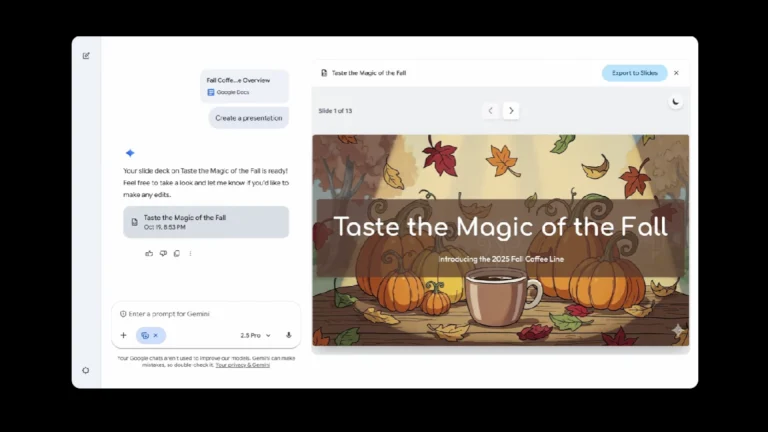Toggle dark mode with the moon icon
The image size is (768, 432).
676,102
